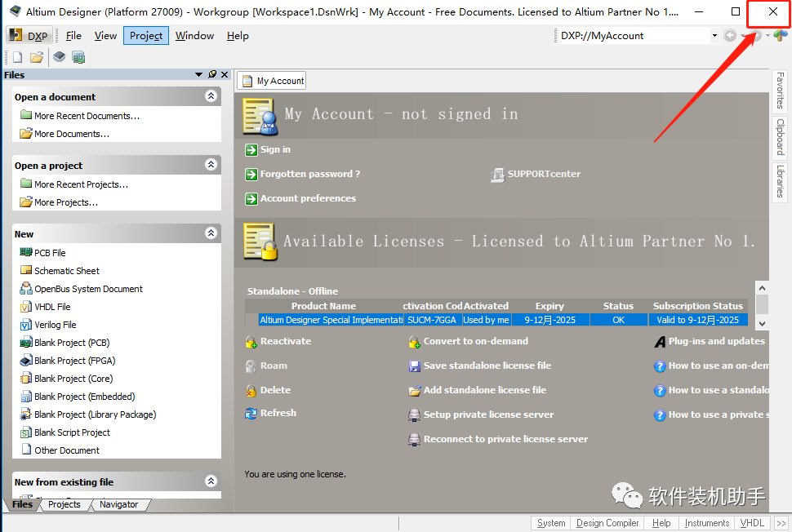Select the My Account document tab
Viewport: 792px width, 532px height.
click(x=273, y=81)
